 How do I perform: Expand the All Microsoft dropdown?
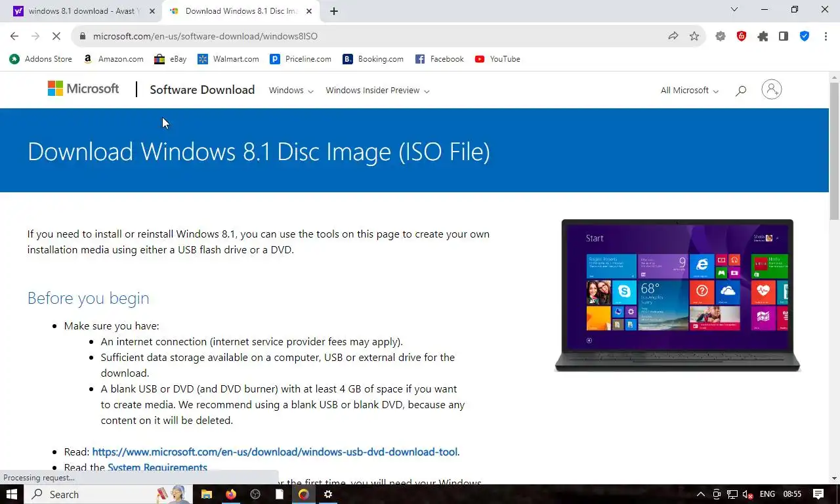click(690, 91)
